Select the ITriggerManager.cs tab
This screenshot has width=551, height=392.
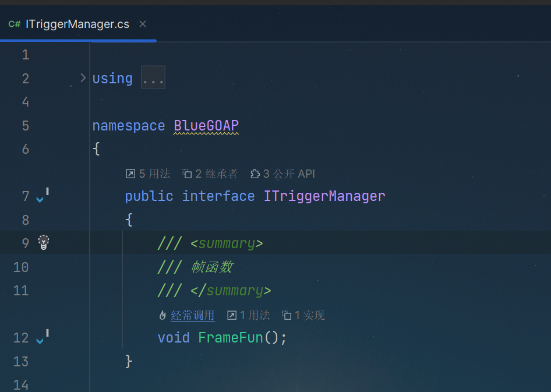77,24
